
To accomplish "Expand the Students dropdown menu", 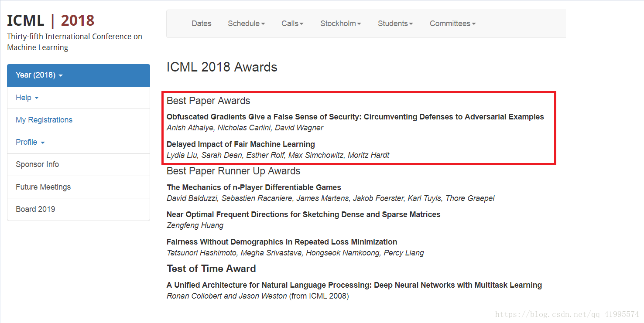I will [395, 24].
